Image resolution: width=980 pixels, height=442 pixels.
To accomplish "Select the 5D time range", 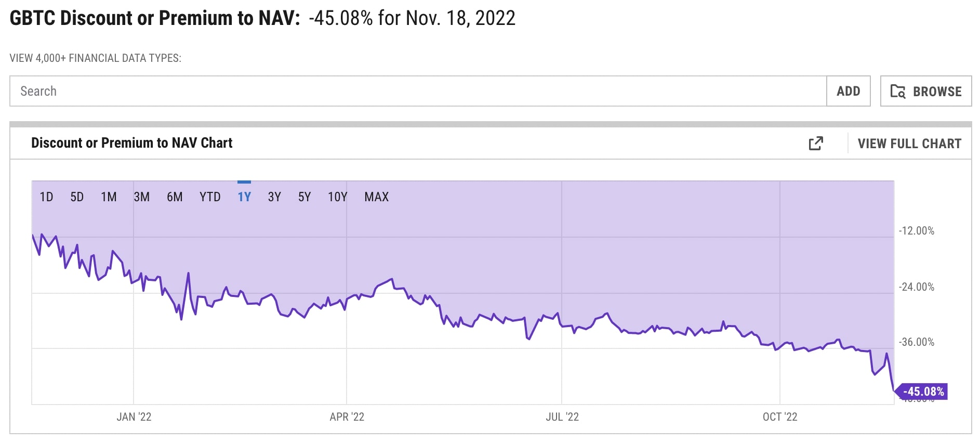I will pyautogui.click(x=77, y=197).
